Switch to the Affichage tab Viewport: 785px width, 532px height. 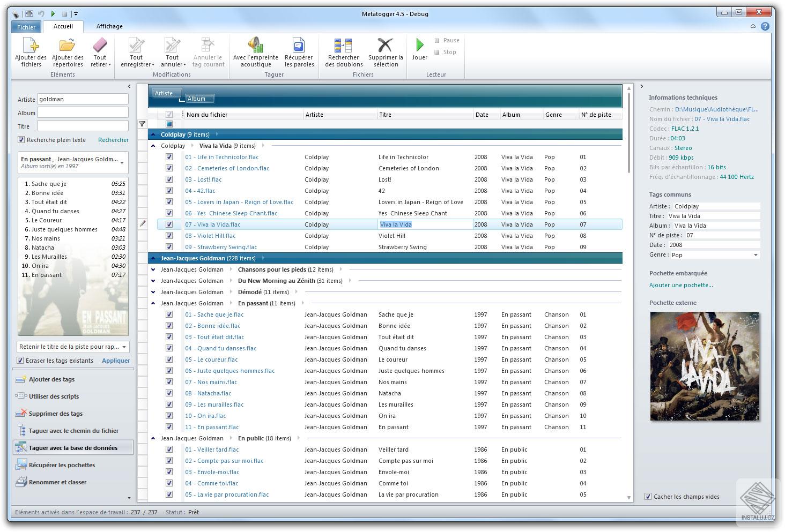point(109,26)
